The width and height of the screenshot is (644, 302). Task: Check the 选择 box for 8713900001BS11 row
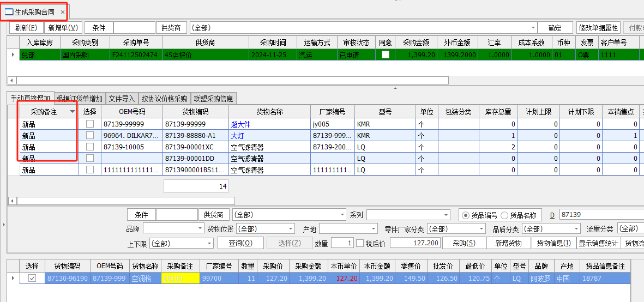89,170
